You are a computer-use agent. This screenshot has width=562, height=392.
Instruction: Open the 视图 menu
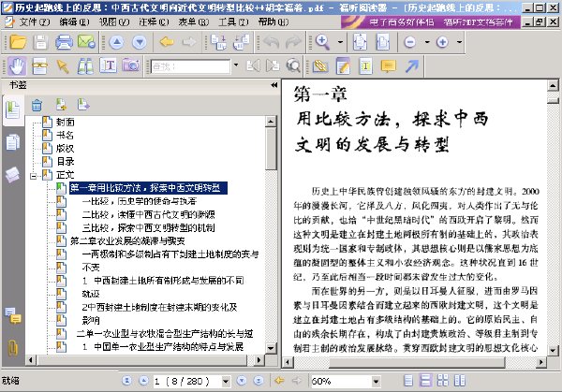tap(114, 22)
